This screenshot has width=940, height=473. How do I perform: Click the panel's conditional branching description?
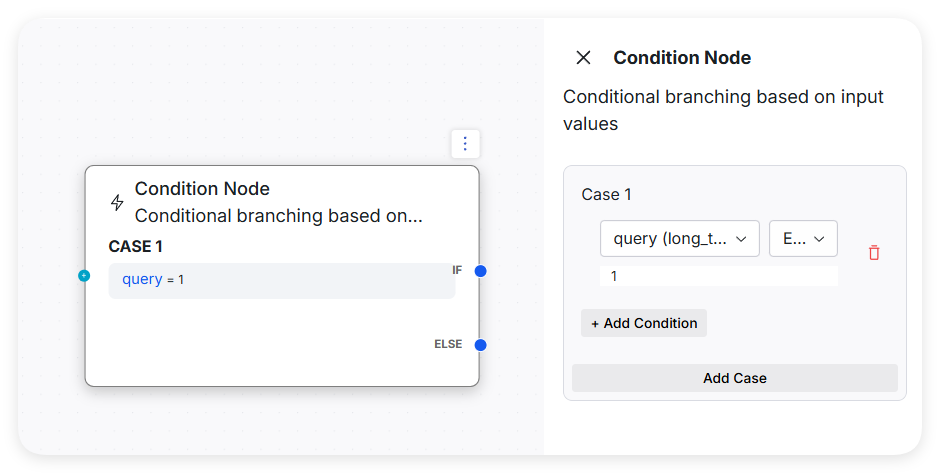(723, 110)
